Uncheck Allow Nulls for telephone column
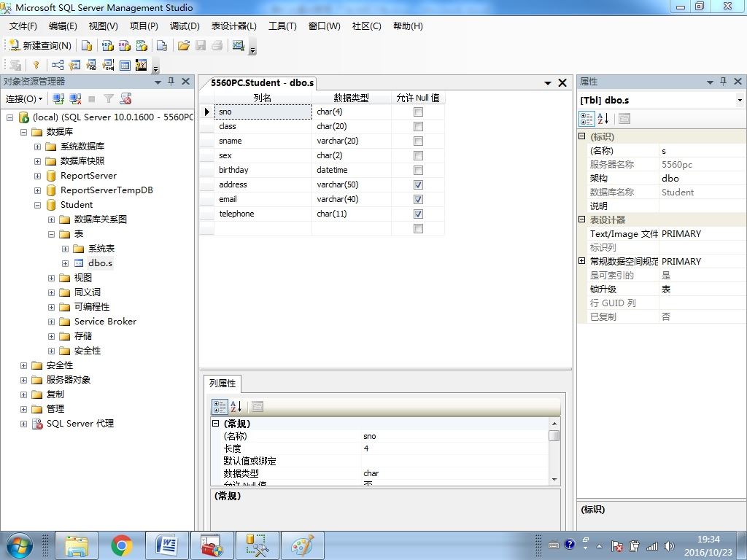The width and height of the screenshot is (747, 560). pos(418,214)
